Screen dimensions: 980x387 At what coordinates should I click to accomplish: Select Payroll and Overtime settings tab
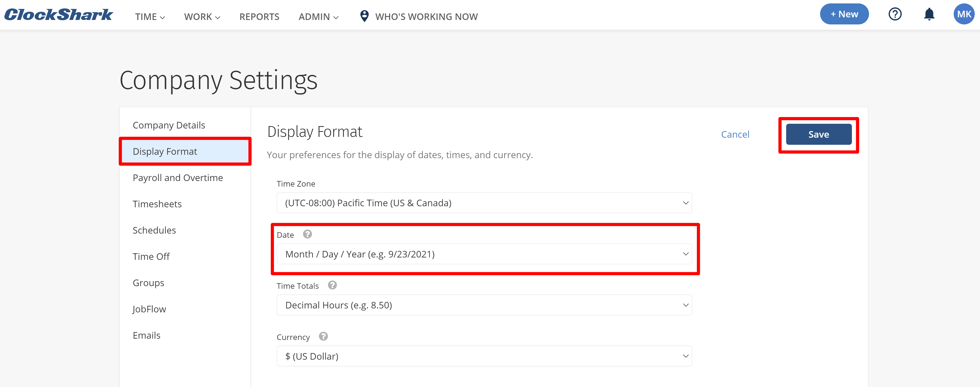point(178,178)
